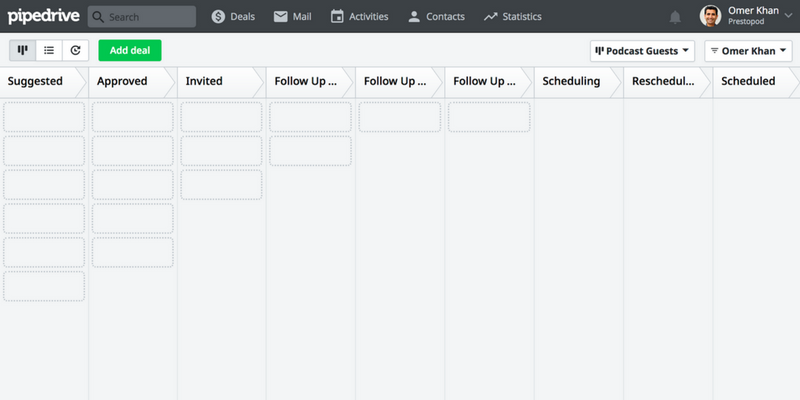Image resolution: width=800 pixels, height=400 pixels.
Task: Expand the user account menu arrow
Action: (x=787, y=16)
